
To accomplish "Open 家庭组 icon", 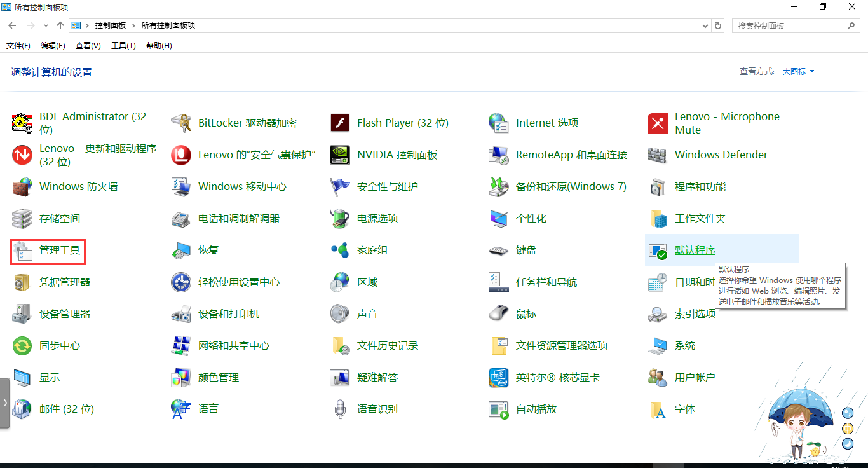I will click(340, 250).
